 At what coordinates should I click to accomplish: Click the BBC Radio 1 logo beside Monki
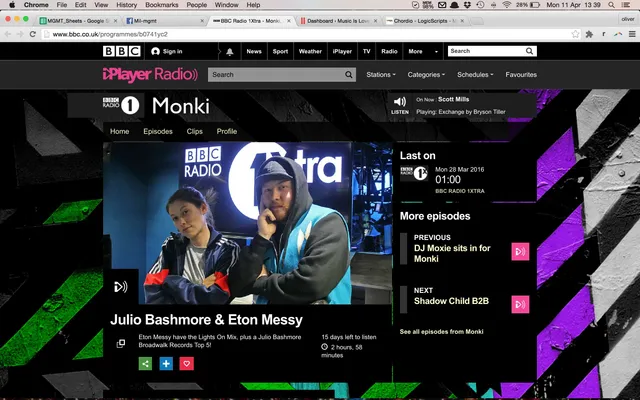121,105
